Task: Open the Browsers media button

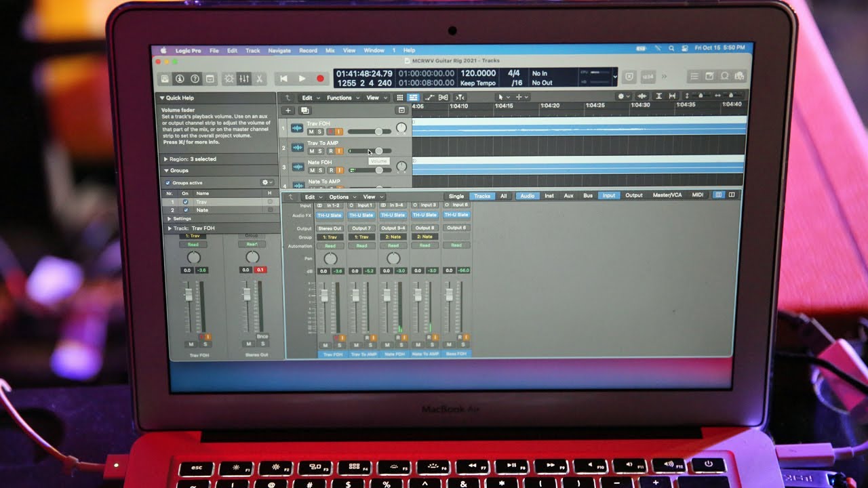Action: coord(738,77)
